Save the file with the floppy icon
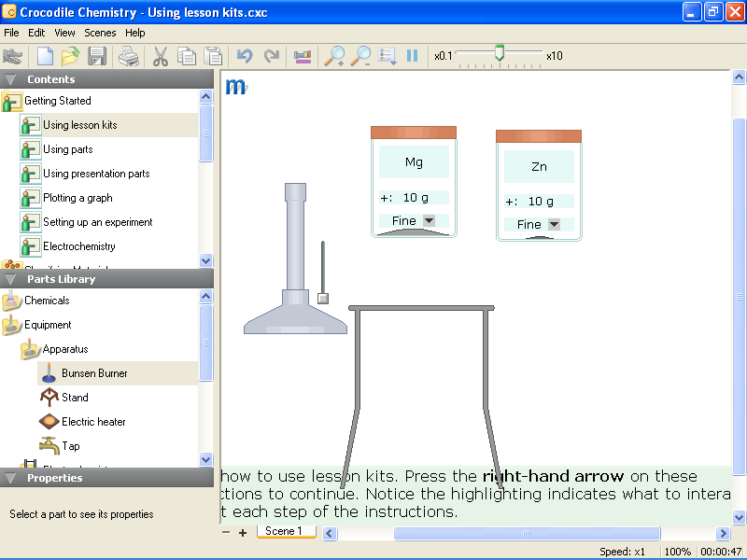747x560 pixels. coord(96,56)
